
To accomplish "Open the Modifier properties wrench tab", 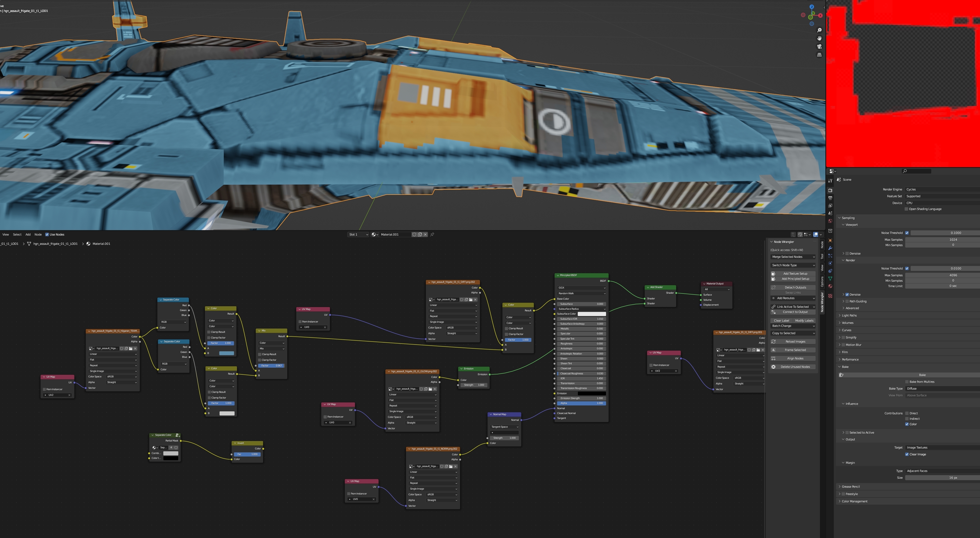I will 830,248.
